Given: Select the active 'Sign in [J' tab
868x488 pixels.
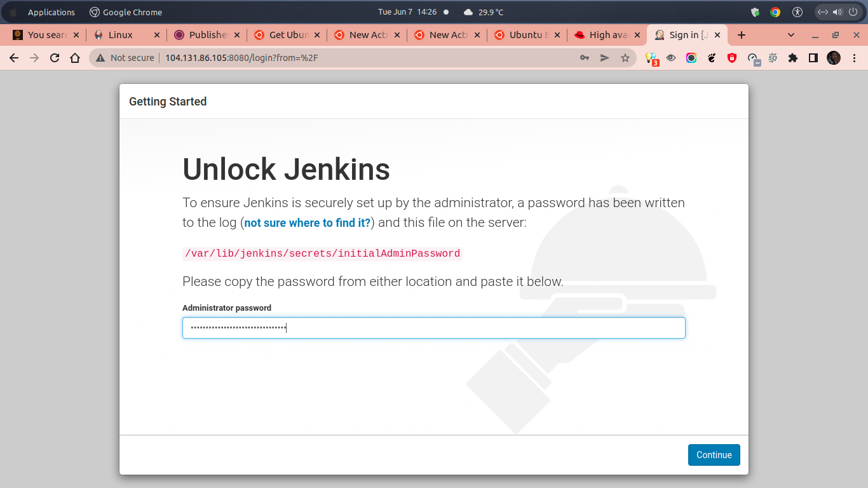Looking at the screenshot, I should [x=689, y=35].
